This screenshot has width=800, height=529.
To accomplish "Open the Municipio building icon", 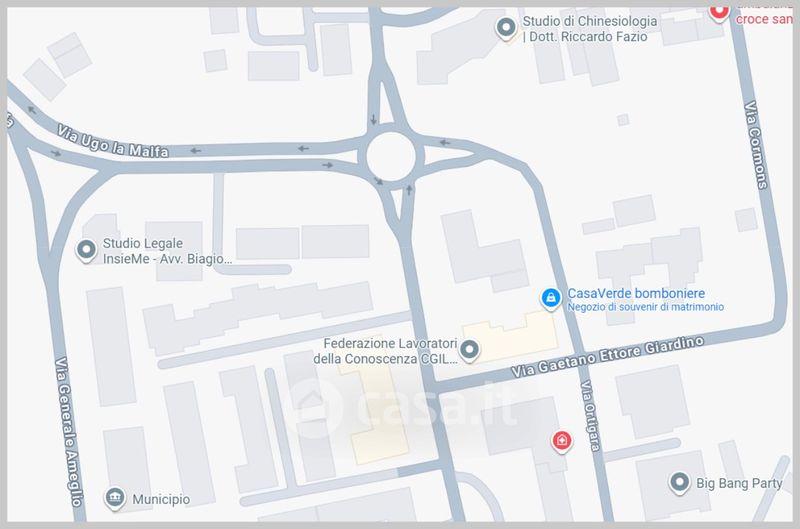I will point(115,498).
